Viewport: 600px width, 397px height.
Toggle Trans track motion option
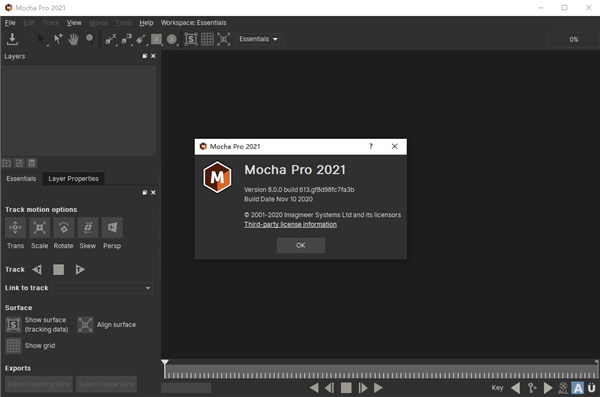coord(15,227)
